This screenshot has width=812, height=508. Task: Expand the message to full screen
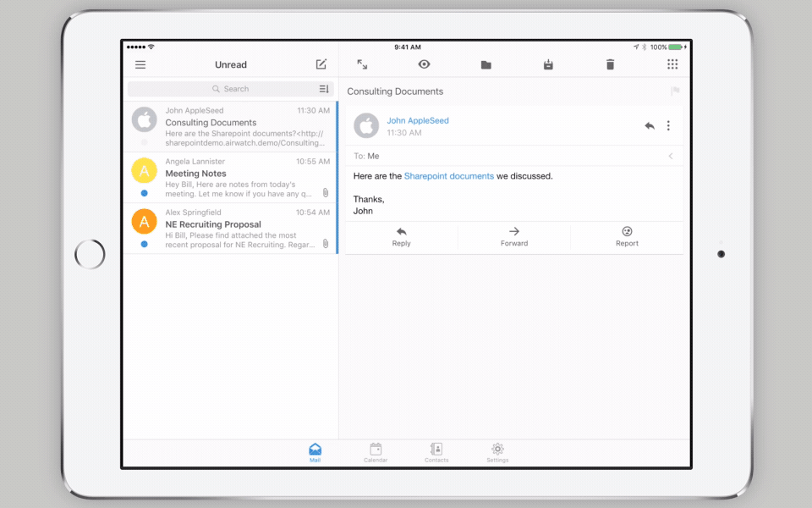[362, 64]
